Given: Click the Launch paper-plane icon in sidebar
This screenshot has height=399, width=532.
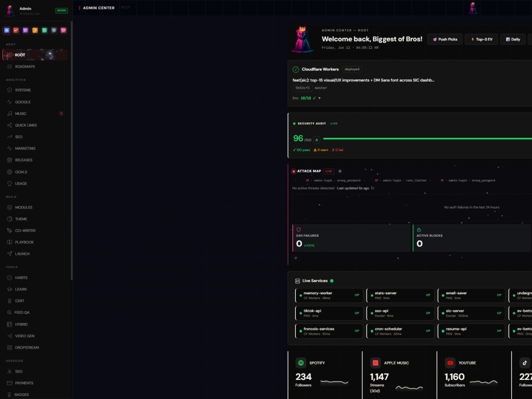Looking at the screenshot, I should coord(10,254).
